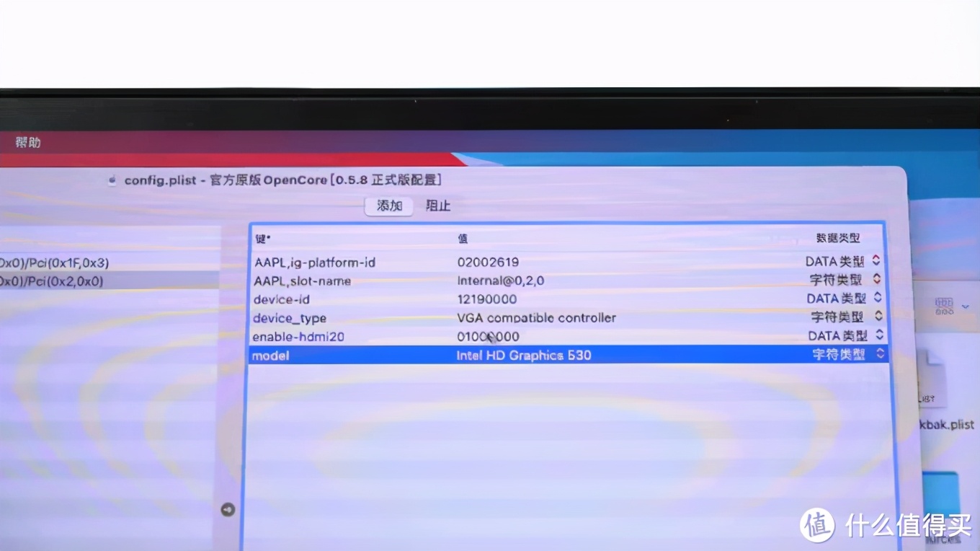Open the view options dropdown in Finder window
Image resolution: width=980 pixels, height=551 pixels.
pyautogui.click(x=950, y=307)
